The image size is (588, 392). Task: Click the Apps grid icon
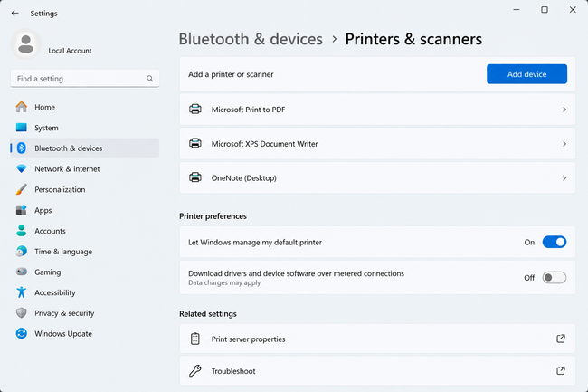point(22,210)
